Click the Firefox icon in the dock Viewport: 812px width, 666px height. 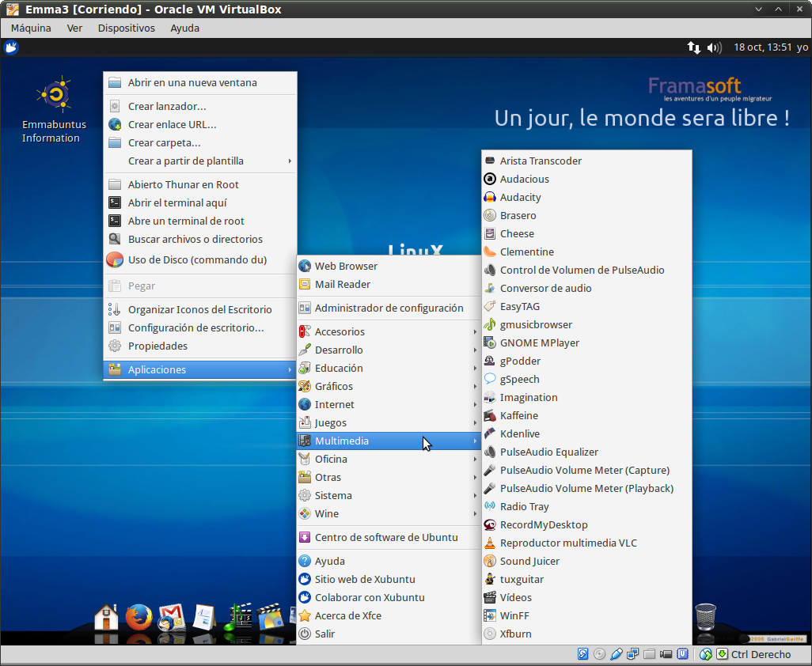(138, 616)
